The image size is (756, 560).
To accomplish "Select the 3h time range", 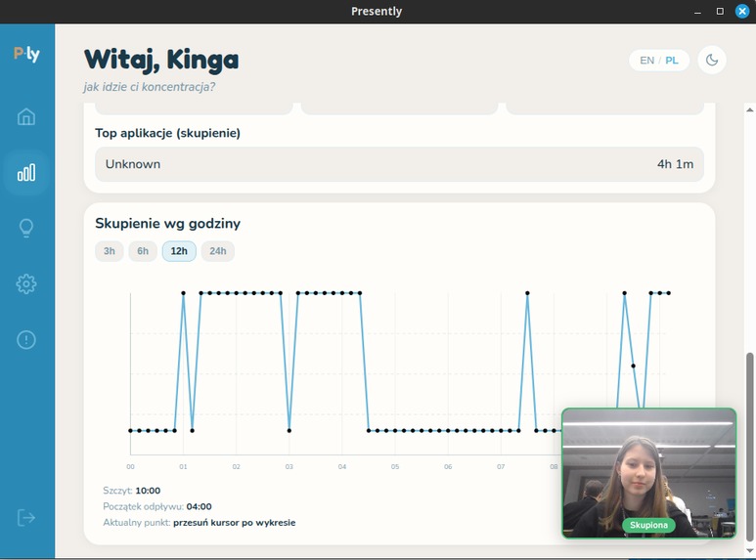I will (x=110, y=251).
